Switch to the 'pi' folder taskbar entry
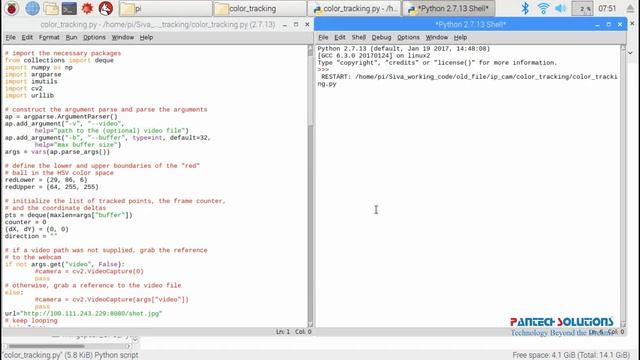 [166, 8]
